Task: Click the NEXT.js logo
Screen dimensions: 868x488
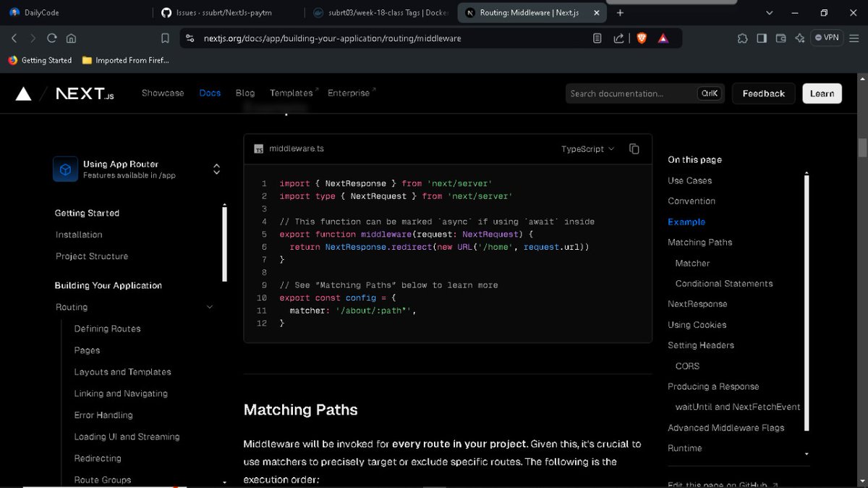Action: pyautogui.click(x=85, y=93)
